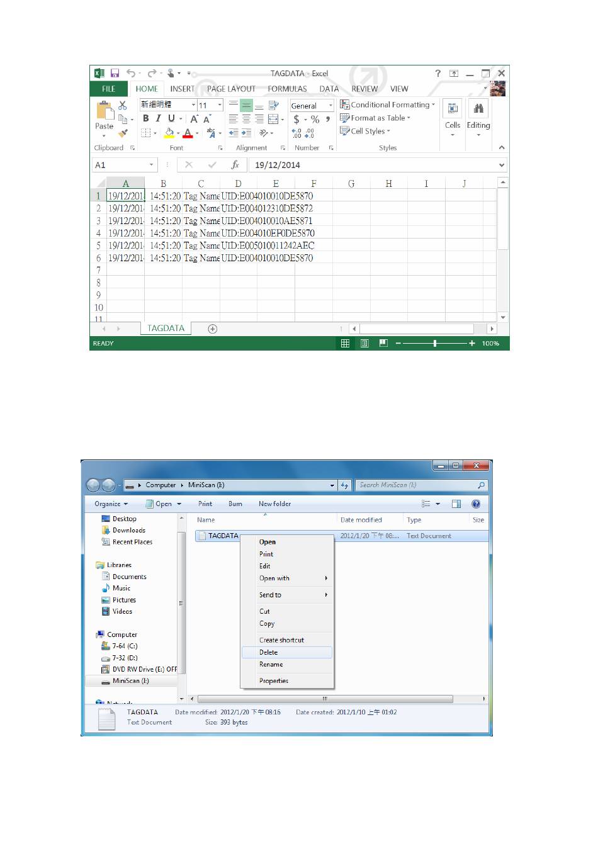This screenshot has height=868, width=598.
Task: Open the FILE tab in Excel
Action: point(109,89)
